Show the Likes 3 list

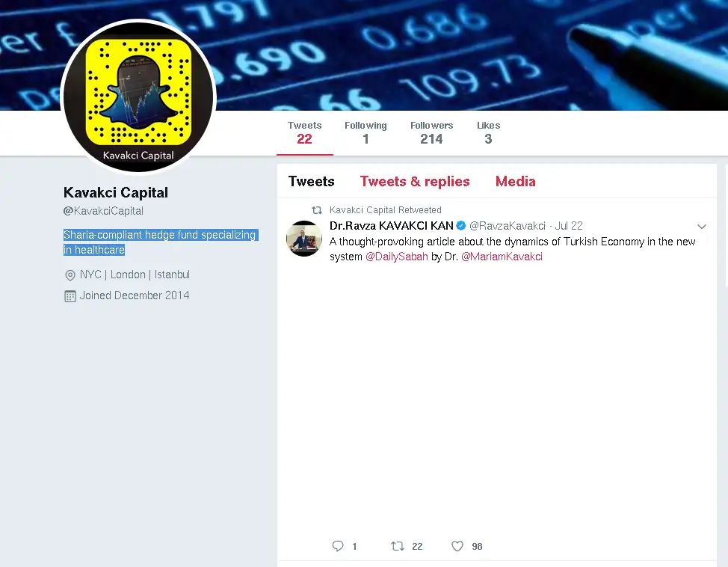488,133
